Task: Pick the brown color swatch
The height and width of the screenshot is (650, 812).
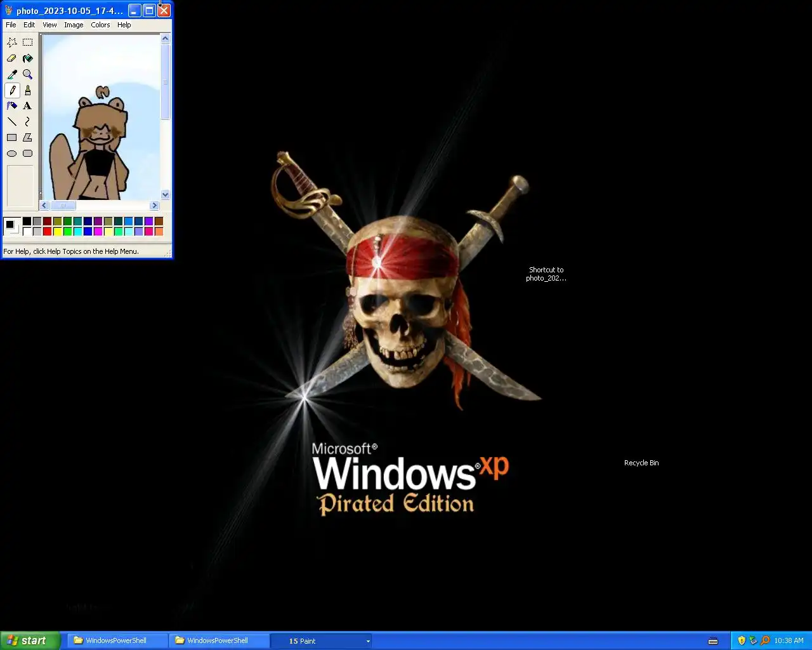Action: click(159, 221)
